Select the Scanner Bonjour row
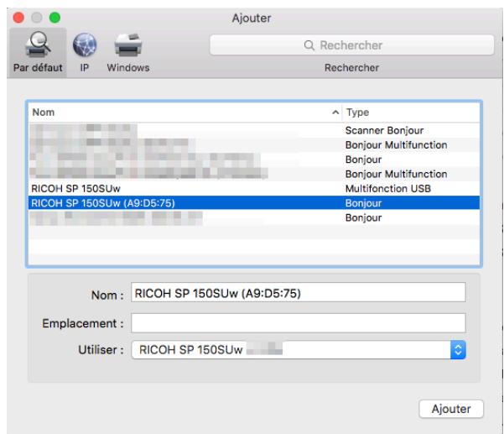 [254, 130]
